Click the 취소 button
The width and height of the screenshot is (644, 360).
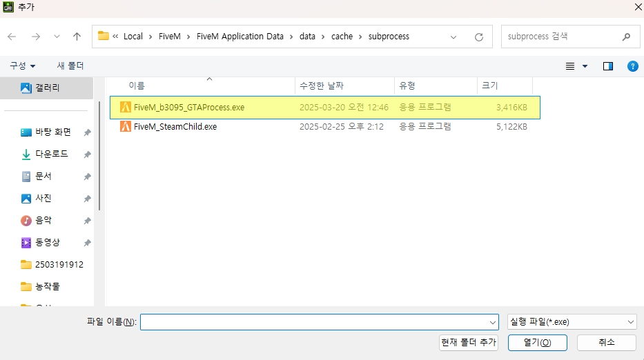coord(606,343)
